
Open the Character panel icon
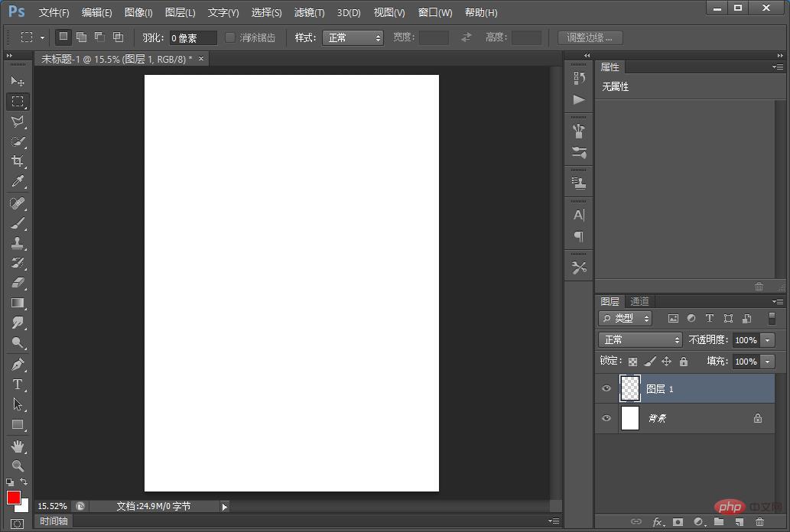click(x=579, y=215)
